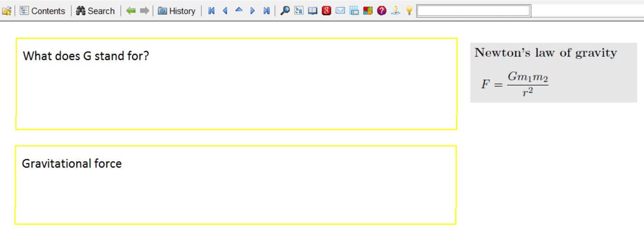Click the lamp-on-stand icon
The image size is (644, 233).
[395, 11]
